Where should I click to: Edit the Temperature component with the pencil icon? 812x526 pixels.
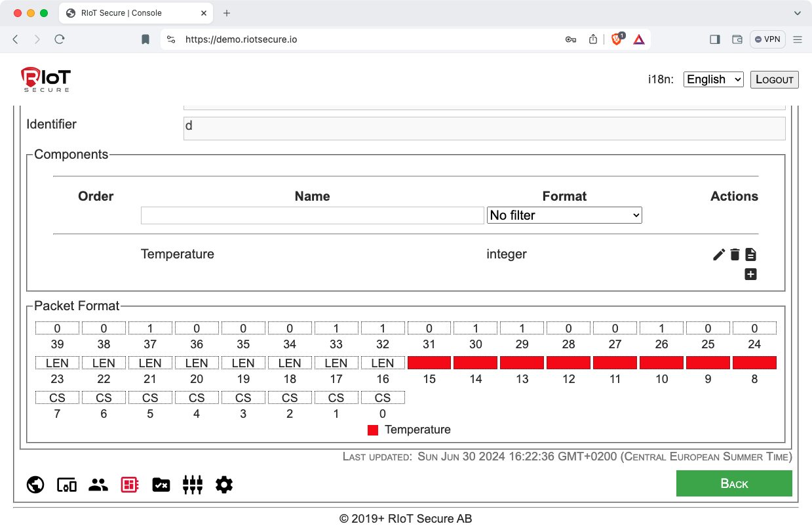tap(719, 254)
